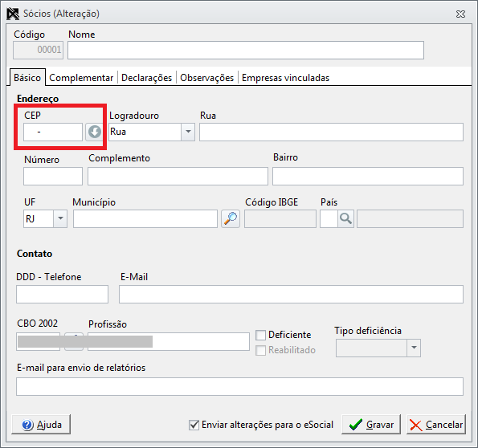Select the Declarações tab
The width and height of the screenshot is (478, 448).
(147, 78)
